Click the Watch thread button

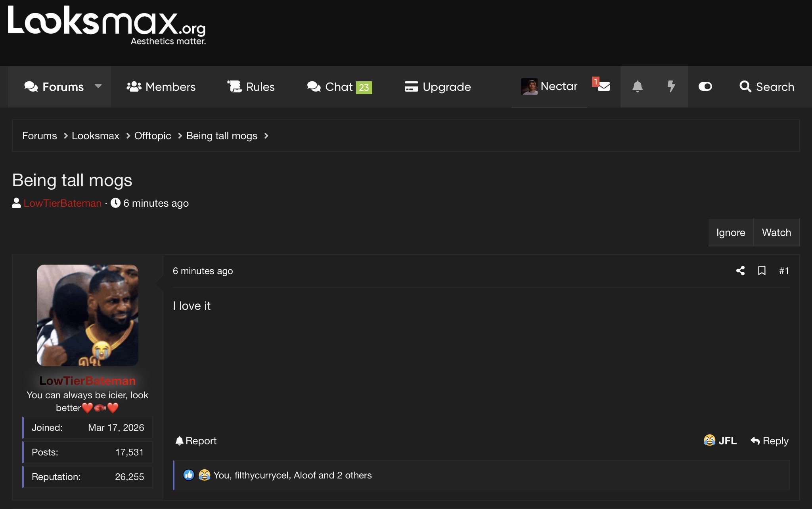(x=776, y=232)
